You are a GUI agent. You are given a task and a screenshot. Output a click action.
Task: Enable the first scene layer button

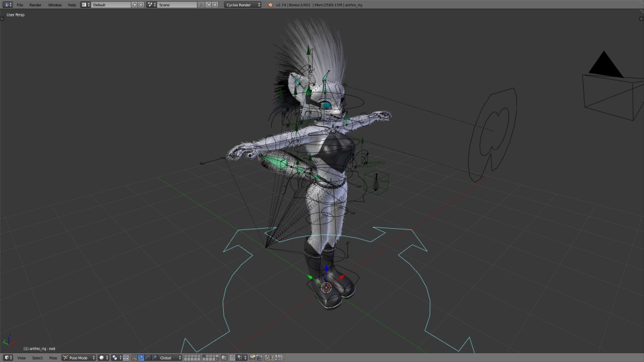tap(184, 356)
